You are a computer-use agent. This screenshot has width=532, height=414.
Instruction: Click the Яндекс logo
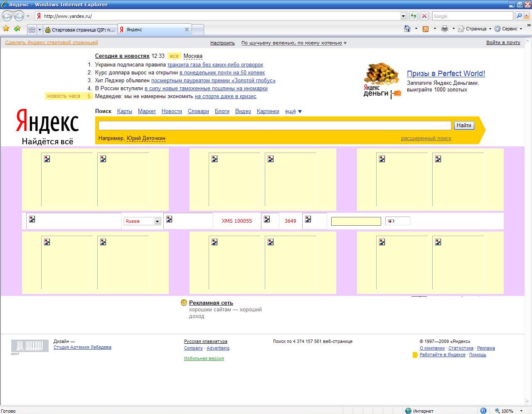tap(47, 121)
